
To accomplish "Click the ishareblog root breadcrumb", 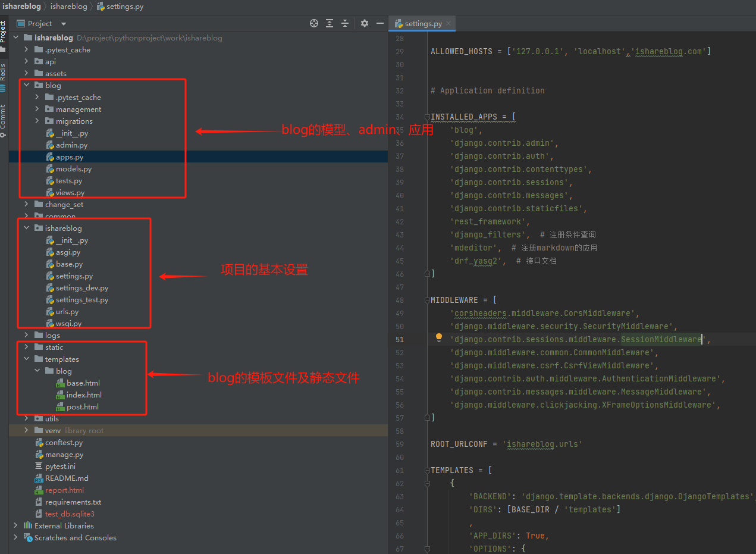I will (x=21, y=7).
